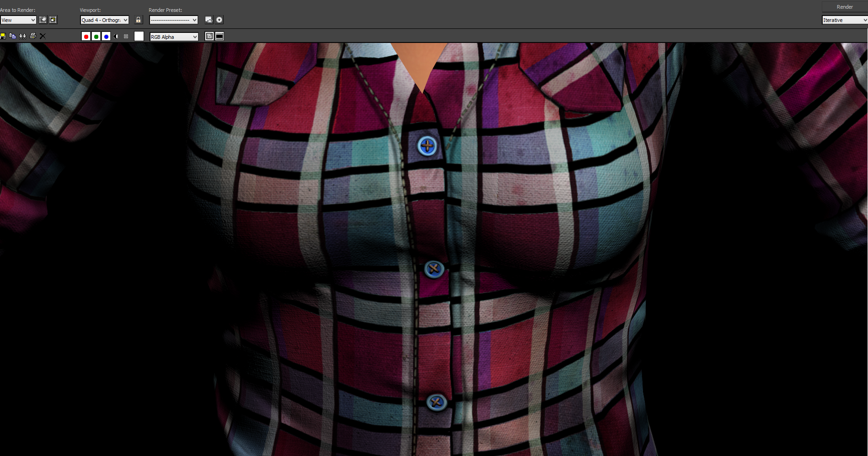This screenshot has width=868, height=456.
Task: Click the Auto Region Selected icon
Action: click(53, 20)
